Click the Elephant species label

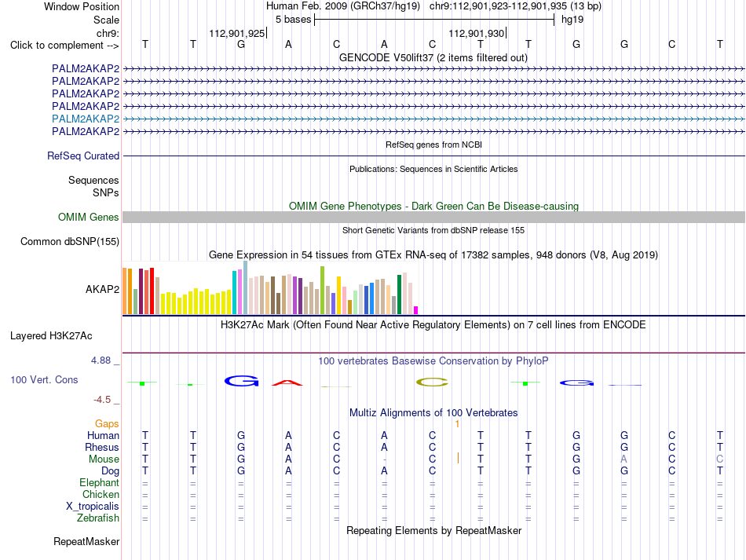[x=99, y=483]
